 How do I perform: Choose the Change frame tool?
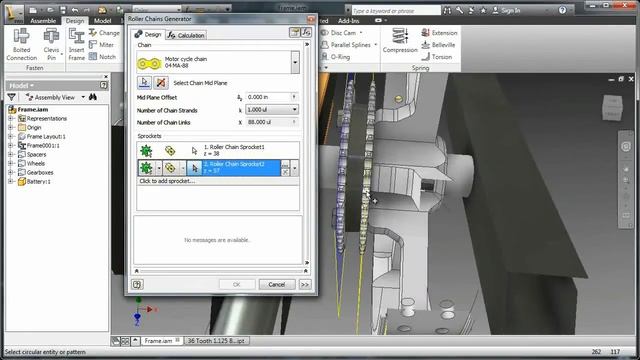tap(104, 33)
